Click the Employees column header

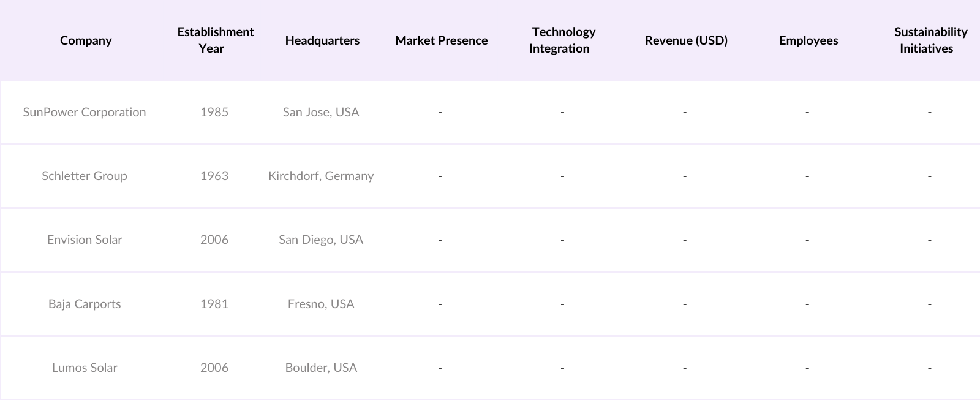(x=809, y=40)
